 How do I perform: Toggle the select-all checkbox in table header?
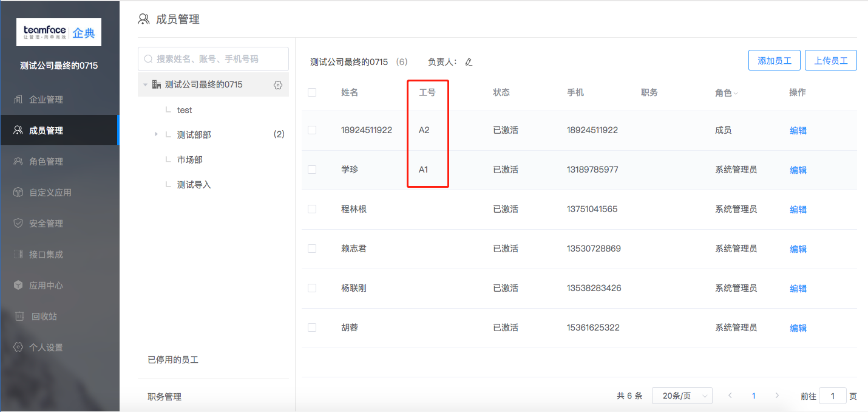point(312,93)
